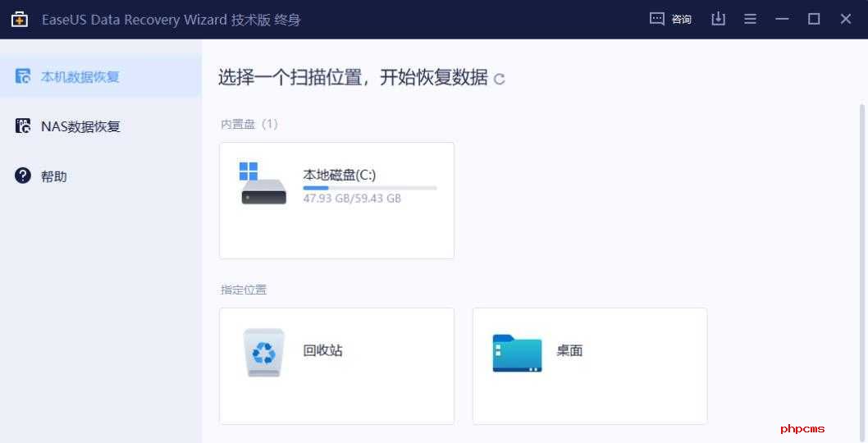Click the C: drive usage bar
Viewport: 868px width, 443px height.
pyautogui.click(x=370, y=189)
